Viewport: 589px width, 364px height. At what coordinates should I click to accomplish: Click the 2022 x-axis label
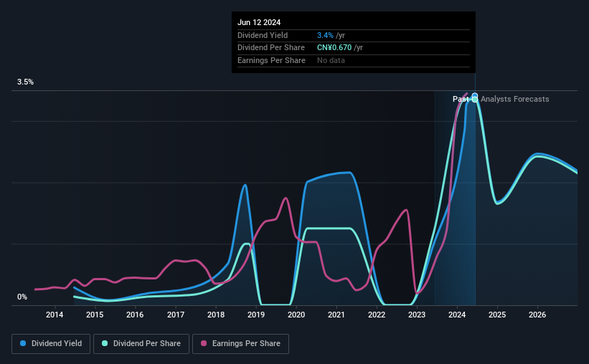click(x=377, y=315)
